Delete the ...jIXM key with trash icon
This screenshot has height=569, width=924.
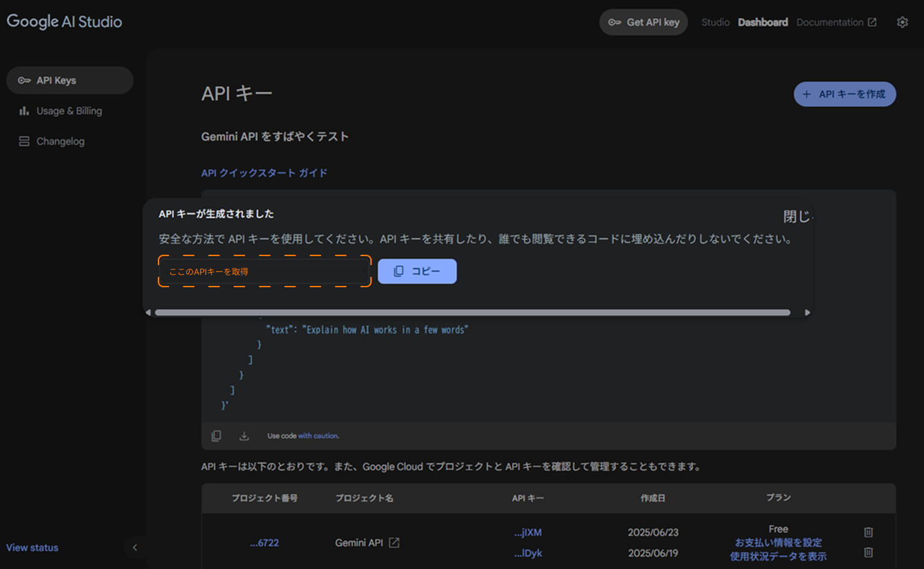click(869, 532)
